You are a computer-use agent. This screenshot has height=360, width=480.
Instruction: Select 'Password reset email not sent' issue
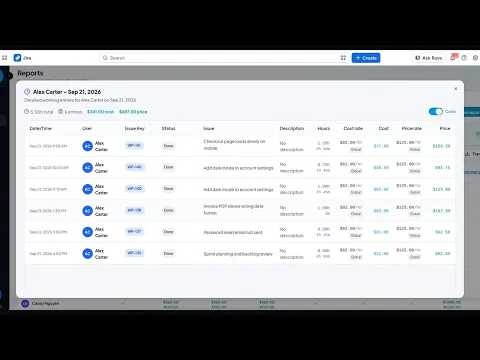(233, 232)
